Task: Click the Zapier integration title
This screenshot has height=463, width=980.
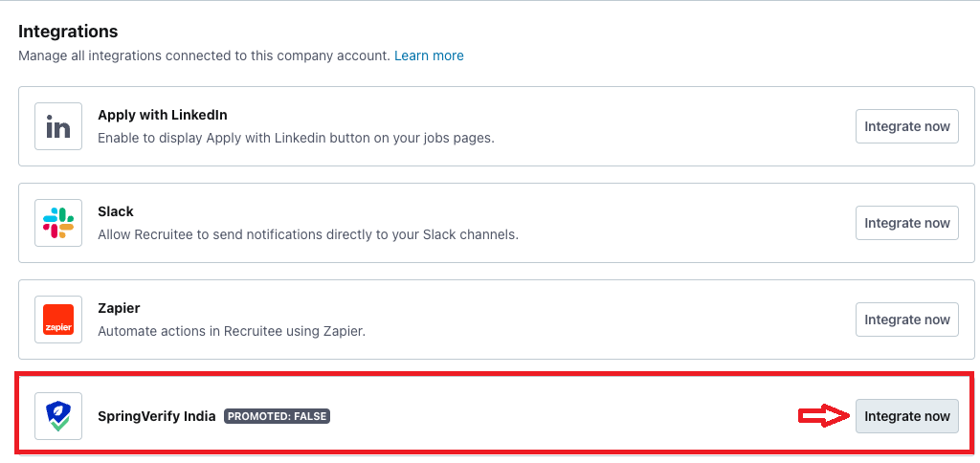Action: tap(119, 308)
